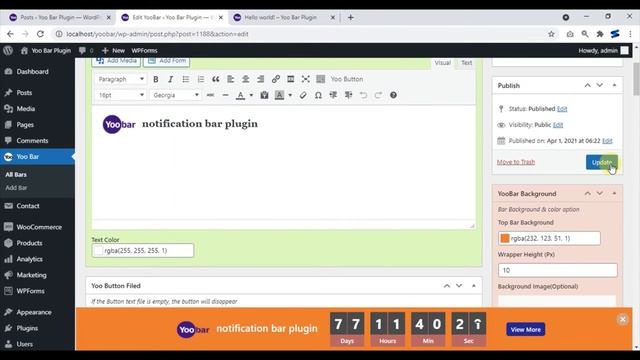This screenshot has height=360, width=640.
Task: Insert a Yoo Button
Action: click(347, 79)
